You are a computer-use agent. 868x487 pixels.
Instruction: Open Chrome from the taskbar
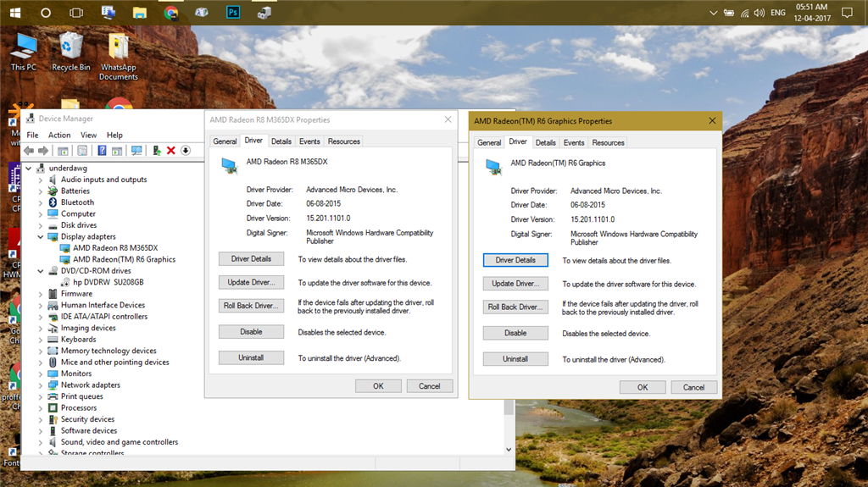pos(171,12)
